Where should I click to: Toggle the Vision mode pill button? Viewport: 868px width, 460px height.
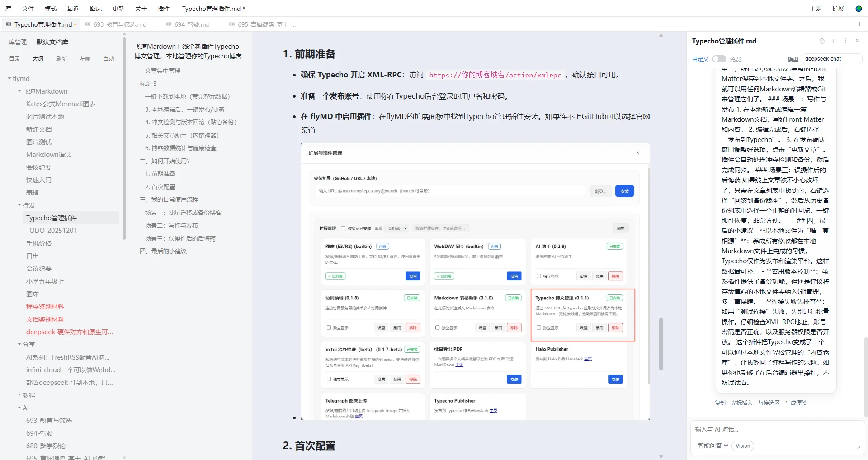pyautogui.click(x=742, y=446)
